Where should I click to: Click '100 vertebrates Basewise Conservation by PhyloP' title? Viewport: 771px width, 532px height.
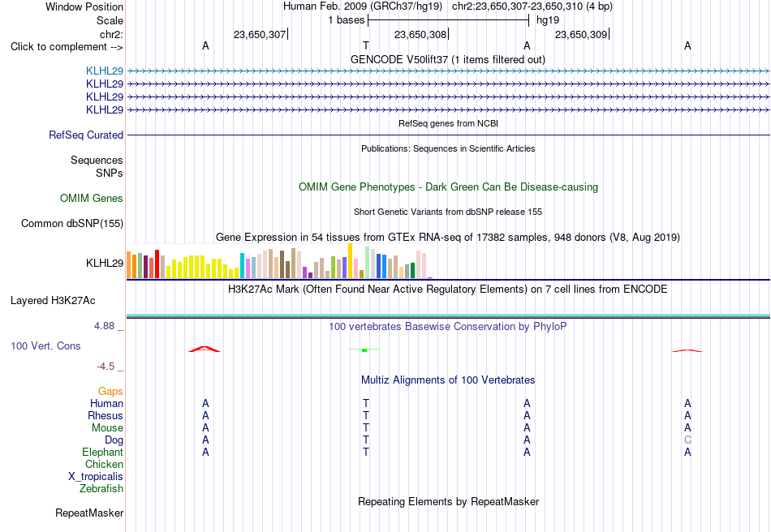(448, 327)
